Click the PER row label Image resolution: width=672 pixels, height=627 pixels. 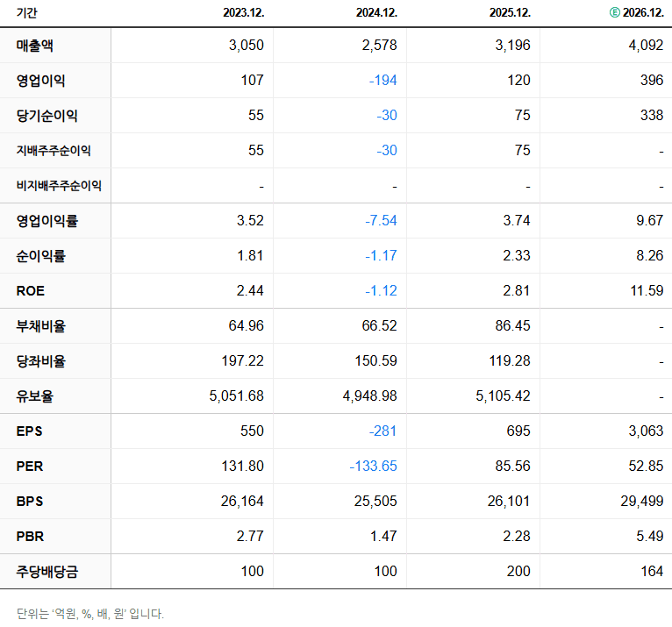click(30, 467)
